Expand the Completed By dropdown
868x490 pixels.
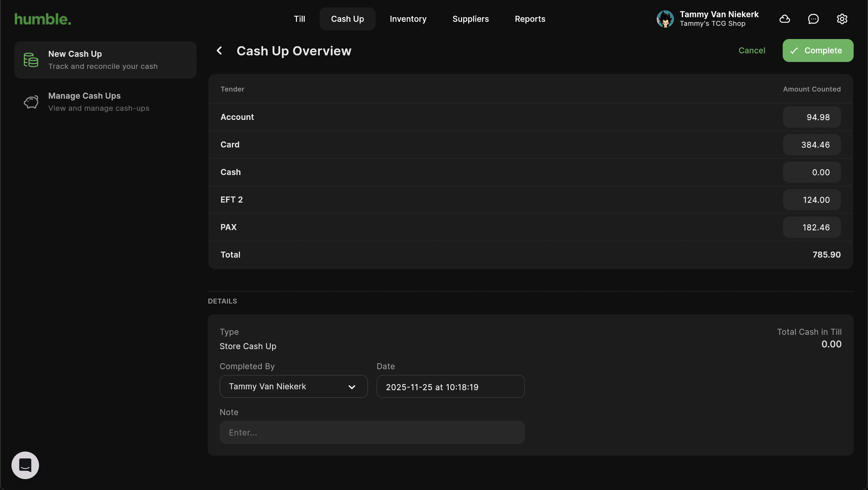pyautogui.click(x=293, y=386)
